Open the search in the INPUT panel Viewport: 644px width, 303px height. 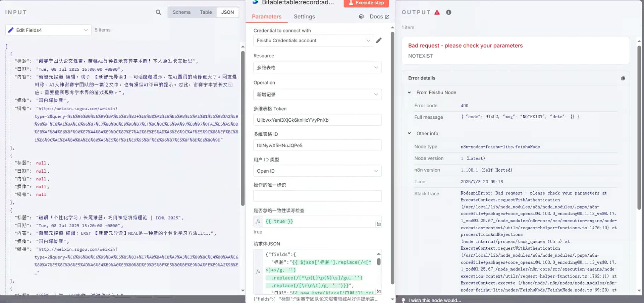coord(158,12)
